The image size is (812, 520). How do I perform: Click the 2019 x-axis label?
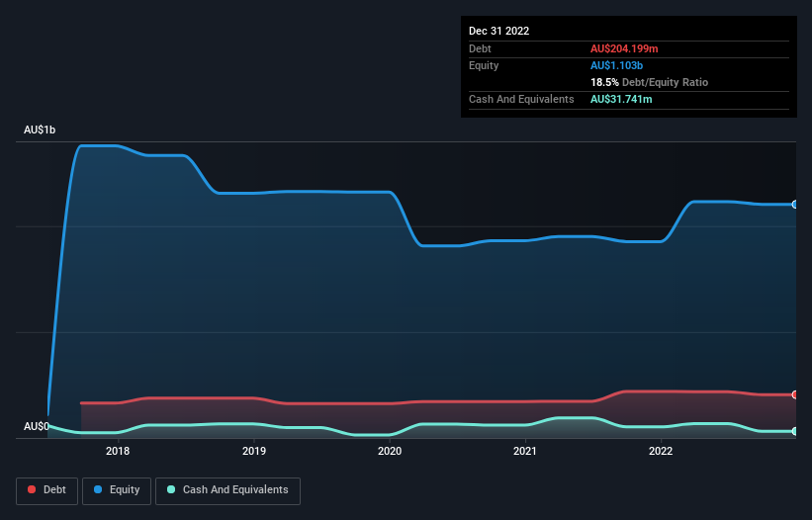(254, 451)
